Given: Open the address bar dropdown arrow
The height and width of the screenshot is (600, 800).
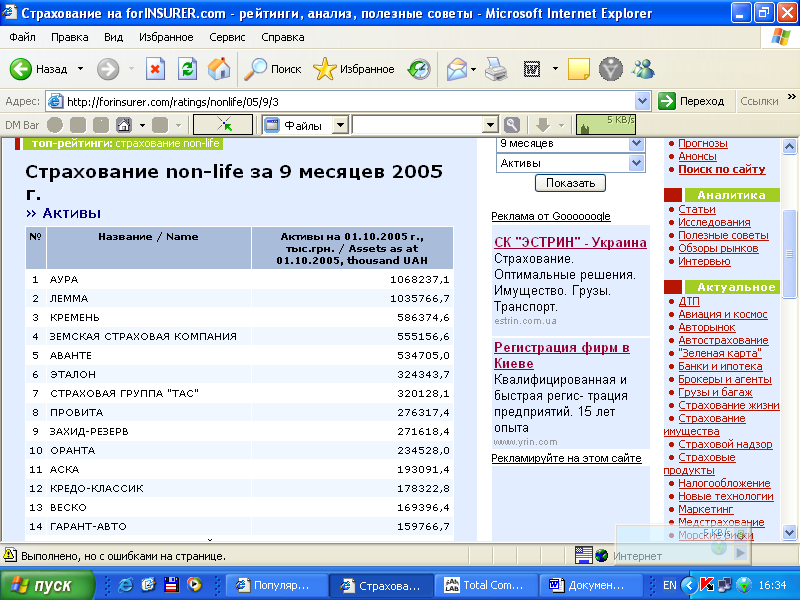Looking at the screenshot, I should point(642,101).
